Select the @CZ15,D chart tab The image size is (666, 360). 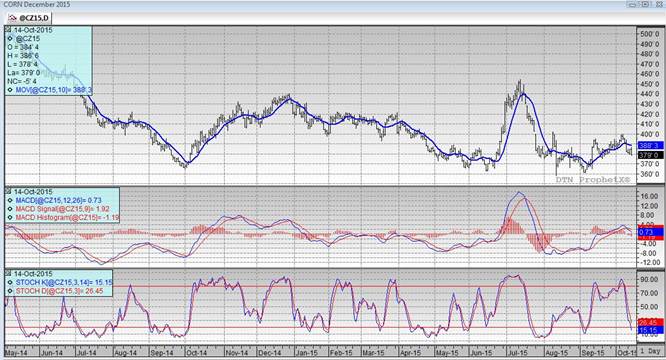pyautogui.click(x=29, y=18)
